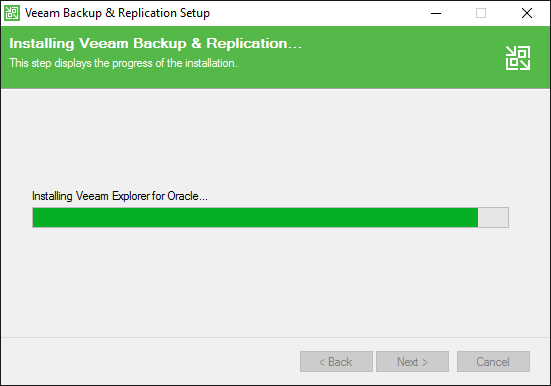Click the word 'Setup' in the title bar
Screen dimensions: 551x386
[x=195, y=13]
